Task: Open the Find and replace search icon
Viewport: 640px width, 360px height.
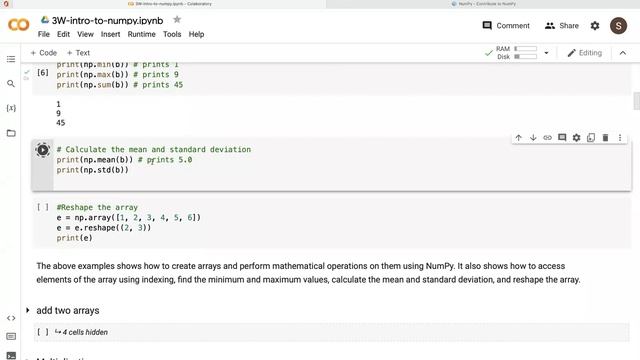Action: click(x=11, y=84)
